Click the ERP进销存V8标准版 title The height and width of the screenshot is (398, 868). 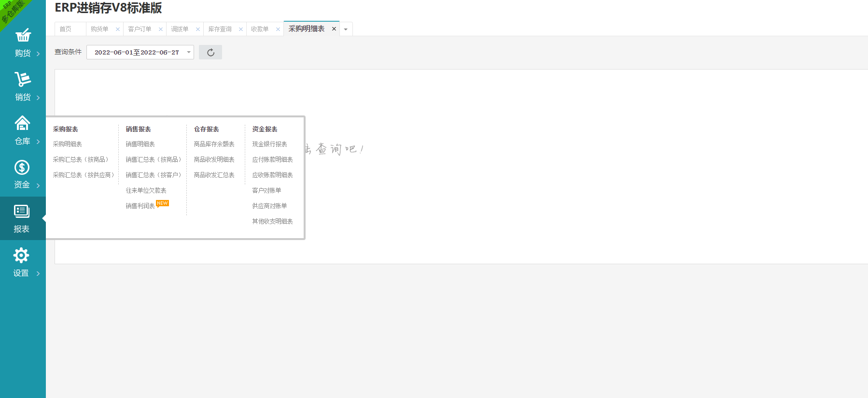[x=109, y=8]
